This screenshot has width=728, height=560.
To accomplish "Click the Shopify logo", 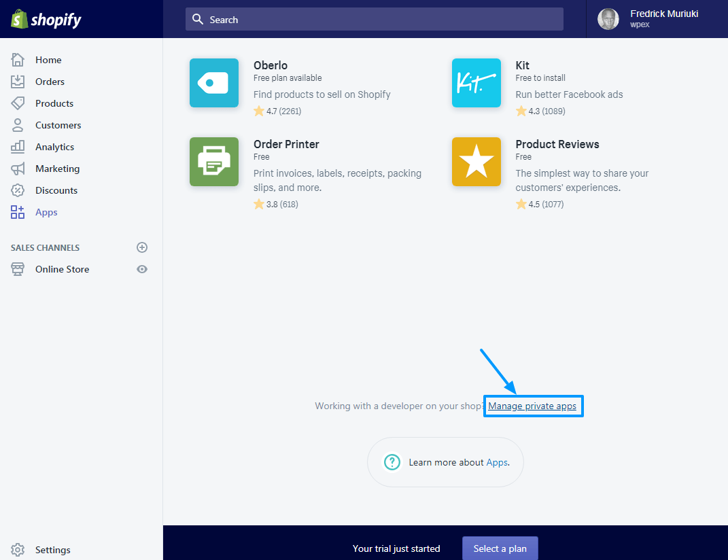I will coord(46,19).
